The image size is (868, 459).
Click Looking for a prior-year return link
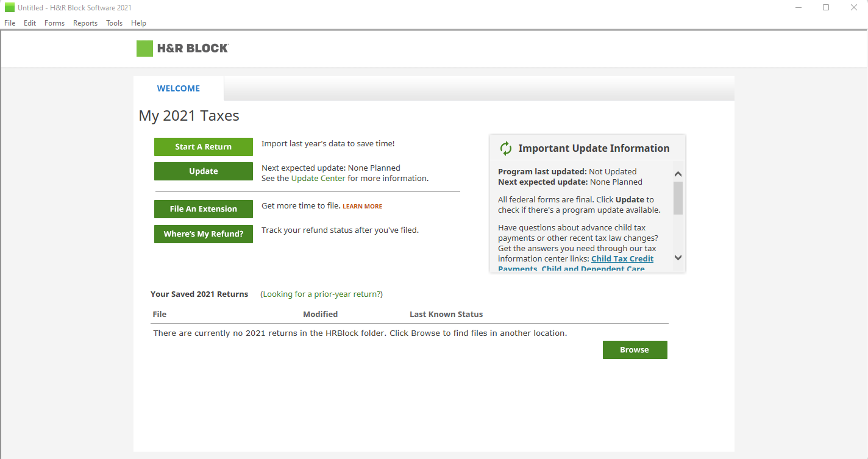321,294
